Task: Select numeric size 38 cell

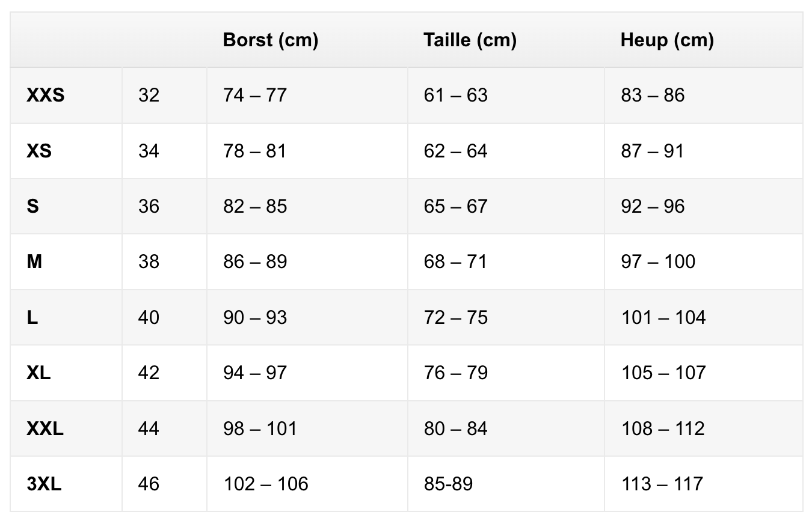Action: click(x=149, y=261)
